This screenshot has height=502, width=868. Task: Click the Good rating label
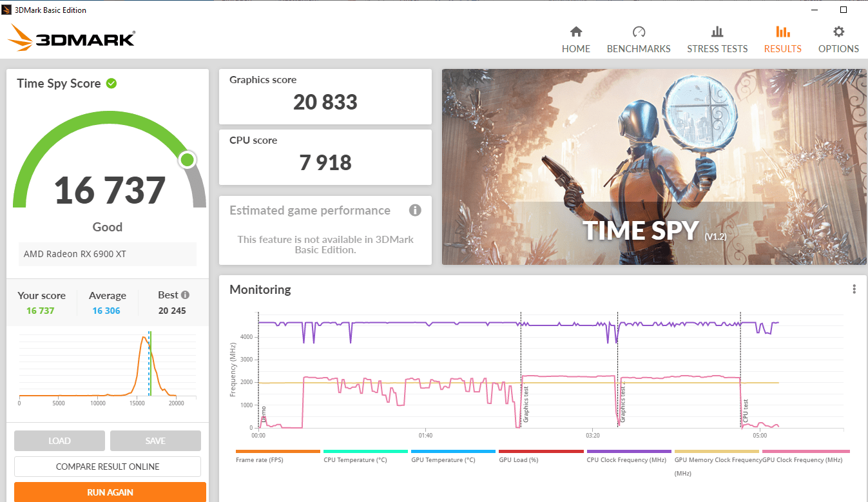click(x=108, y=227)
